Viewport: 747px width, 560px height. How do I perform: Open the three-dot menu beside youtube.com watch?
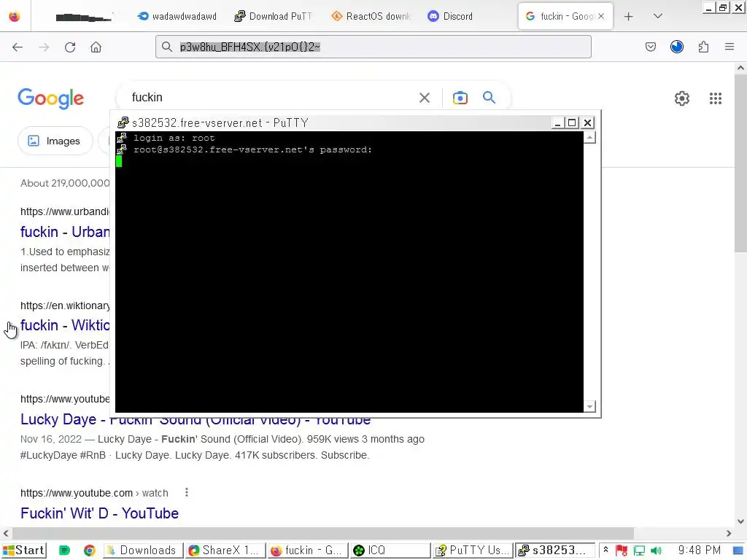[x=187, y=492]
